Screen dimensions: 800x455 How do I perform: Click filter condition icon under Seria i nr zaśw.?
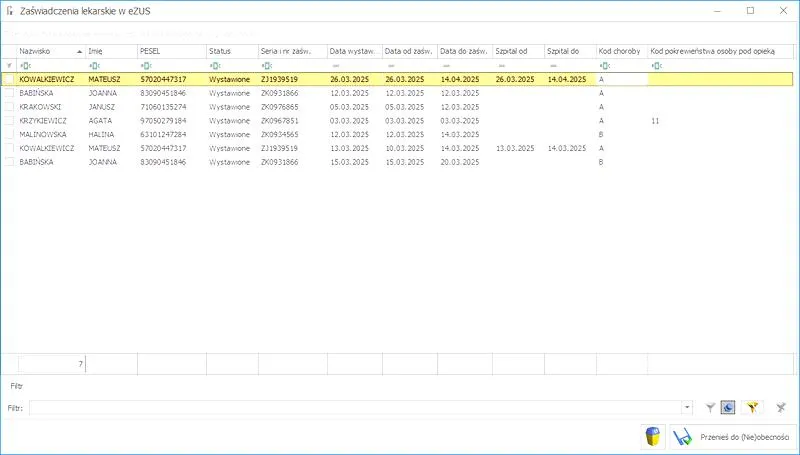point(266,66)
